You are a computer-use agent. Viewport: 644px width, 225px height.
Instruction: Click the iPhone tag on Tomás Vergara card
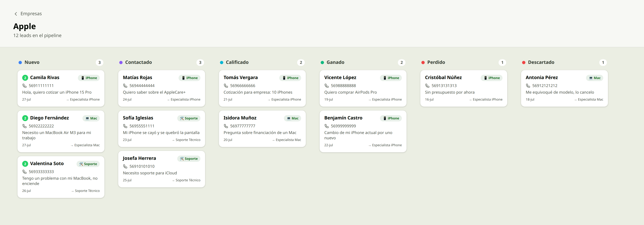(290, 78)
